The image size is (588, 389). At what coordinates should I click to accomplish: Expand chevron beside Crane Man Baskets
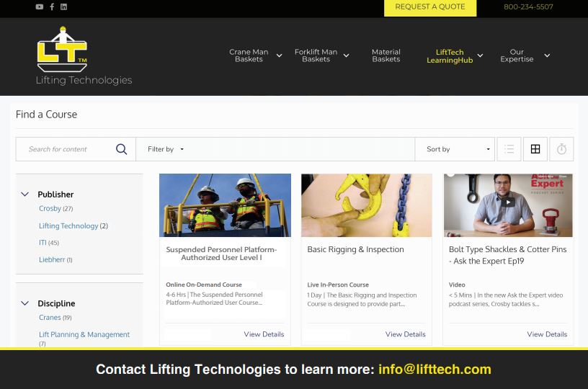pyautogui.click(x=279, y=55)
